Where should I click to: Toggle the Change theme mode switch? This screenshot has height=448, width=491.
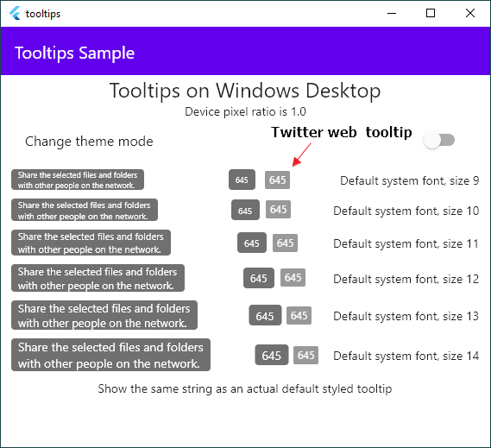click(x=438, y=140)
